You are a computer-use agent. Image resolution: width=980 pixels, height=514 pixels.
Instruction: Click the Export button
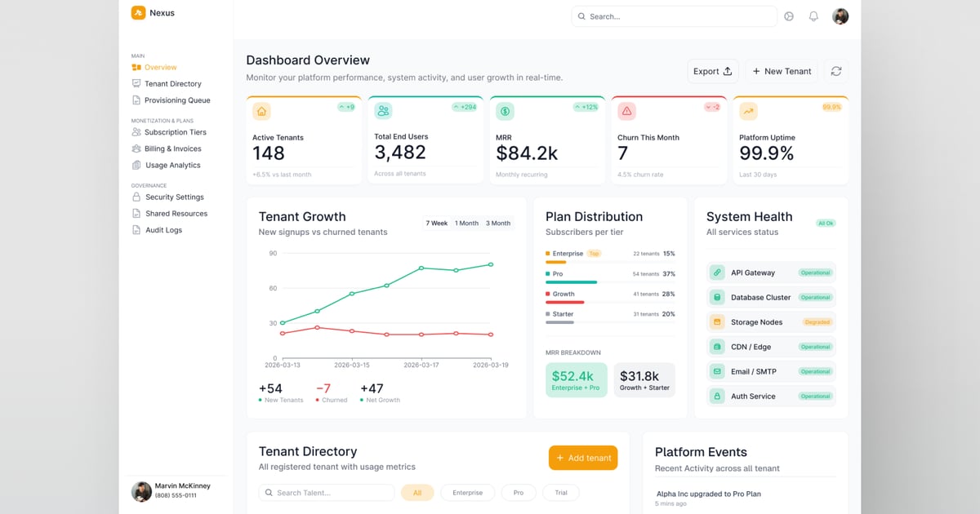point(711,71)
